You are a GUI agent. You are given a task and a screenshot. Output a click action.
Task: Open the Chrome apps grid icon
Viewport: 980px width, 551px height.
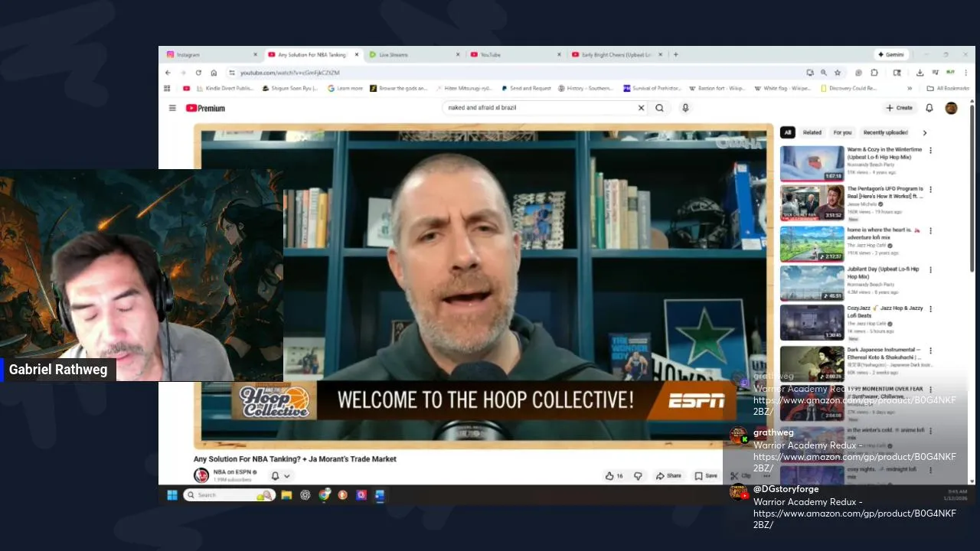(x=167, y=88)
